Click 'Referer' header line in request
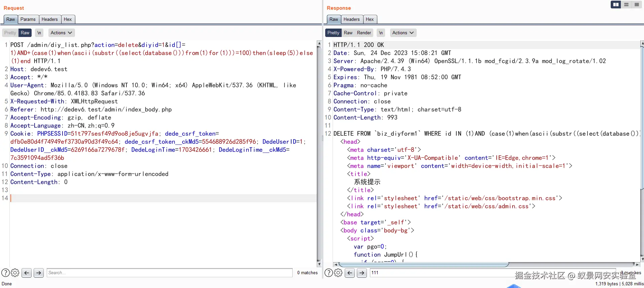Screen dimensions: 644x288 coord(91,109)
